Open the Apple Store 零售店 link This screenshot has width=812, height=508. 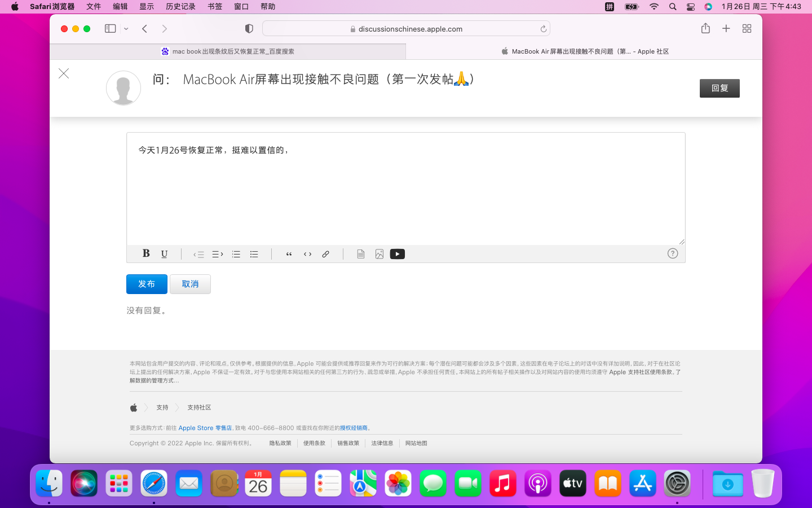(x=205, y=428)
